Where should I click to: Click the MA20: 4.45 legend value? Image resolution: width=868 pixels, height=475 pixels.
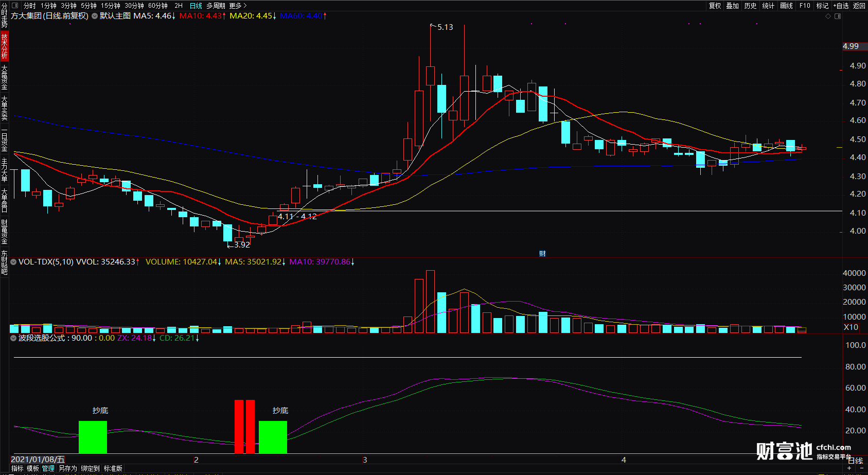pos(253,16)
